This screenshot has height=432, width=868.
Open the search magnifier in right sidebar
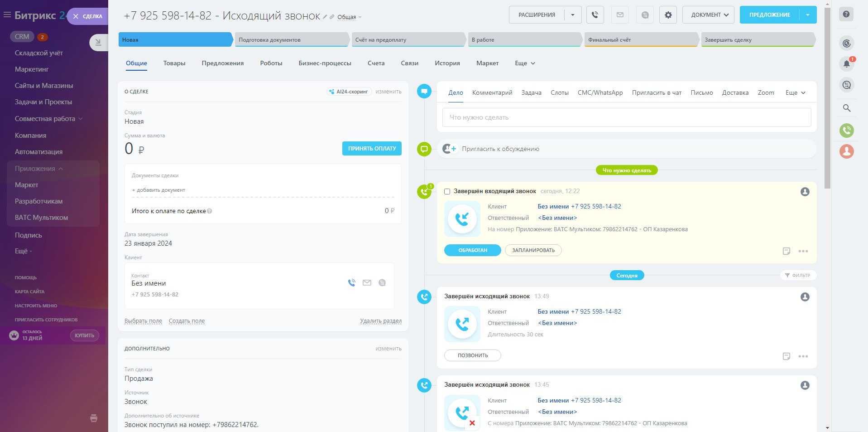pos(846,108)
